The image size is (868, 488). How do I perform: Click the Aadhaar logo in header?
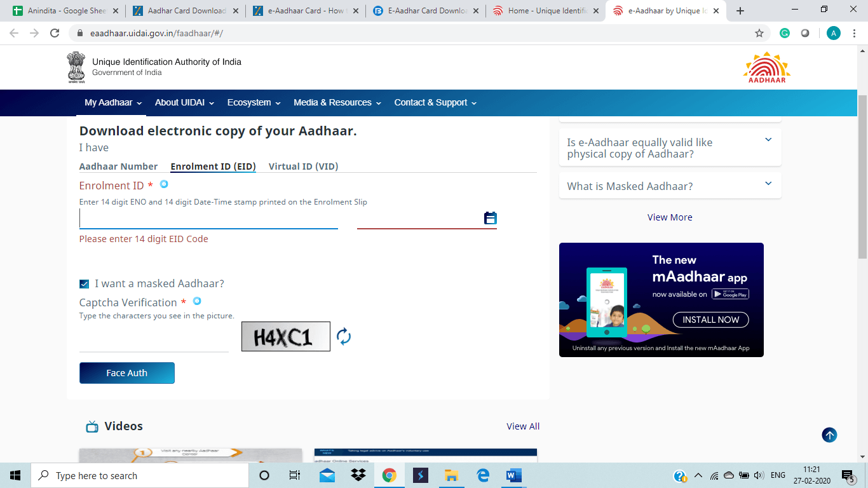(766, 67)
